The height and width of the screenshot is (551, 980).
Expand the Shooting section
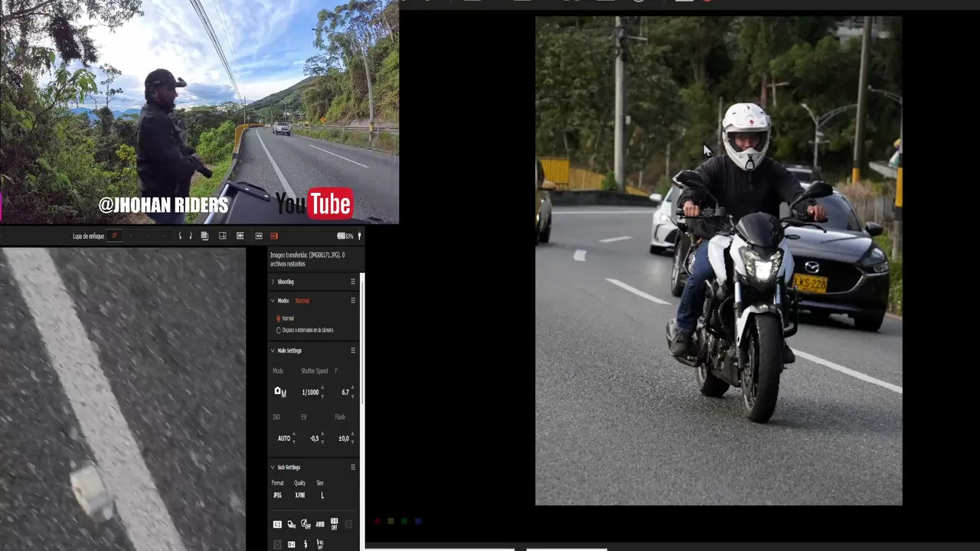click(x=273, y=282)
